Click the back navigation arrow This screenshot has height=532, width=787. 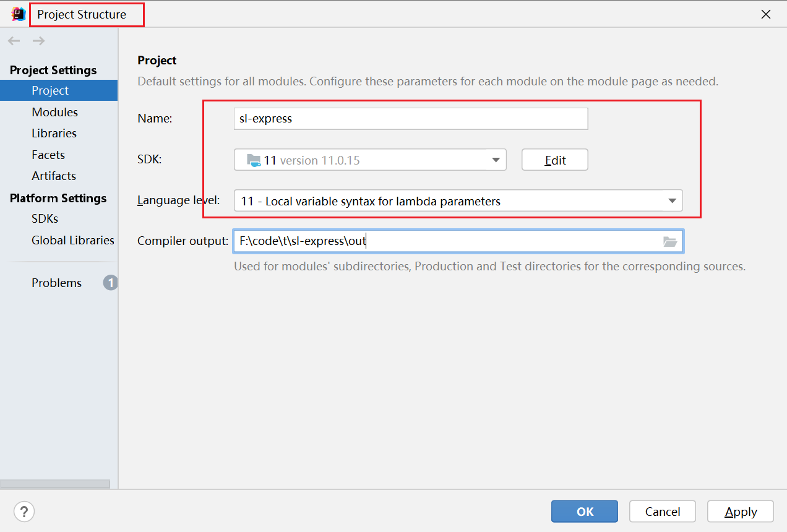tap(14, 41)
